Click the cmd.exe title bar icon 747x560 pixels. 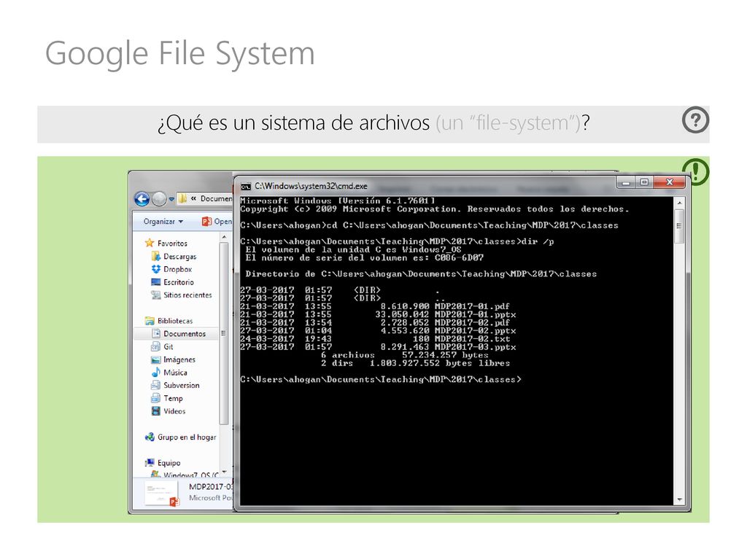pos(246,186)
